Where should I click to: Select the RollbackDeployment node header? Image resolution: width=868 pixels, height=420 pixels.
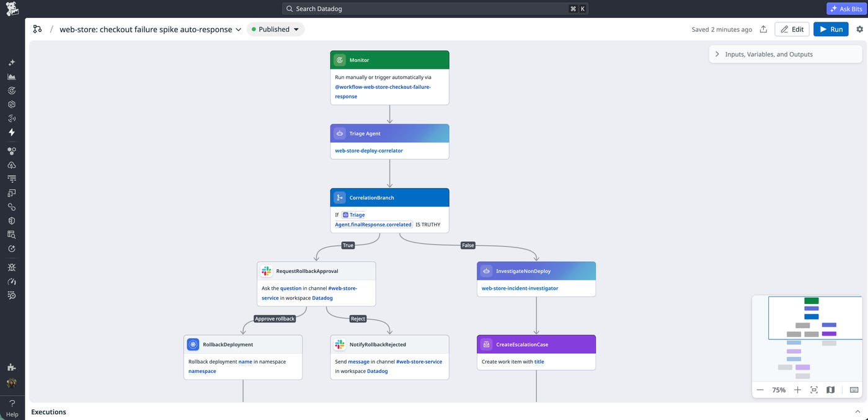pyautogui.click(x=243, y=344)
